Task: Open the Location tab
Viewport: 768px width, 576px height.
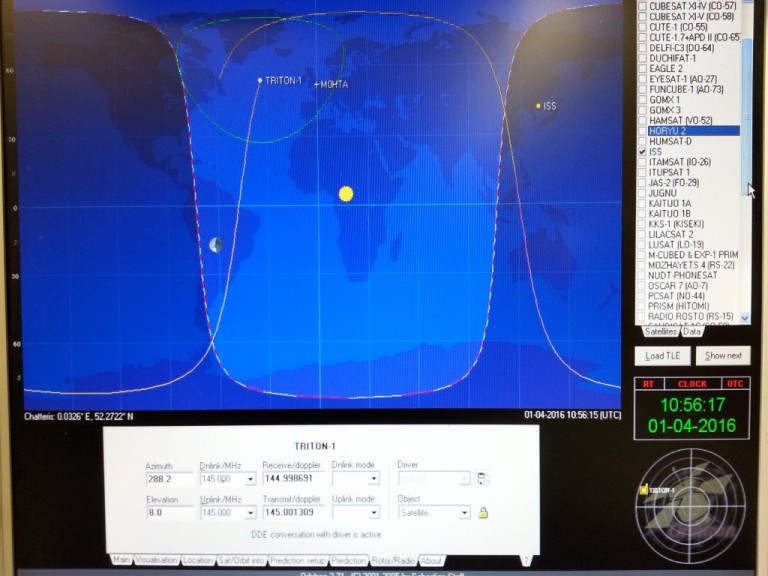Action: [197, 560]
